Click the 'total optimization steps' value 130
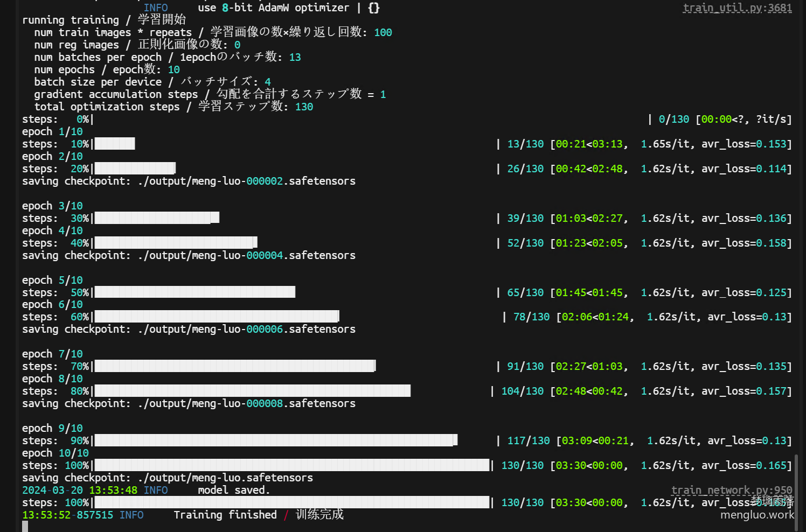The image size is (806, 532). coord(304,107)
